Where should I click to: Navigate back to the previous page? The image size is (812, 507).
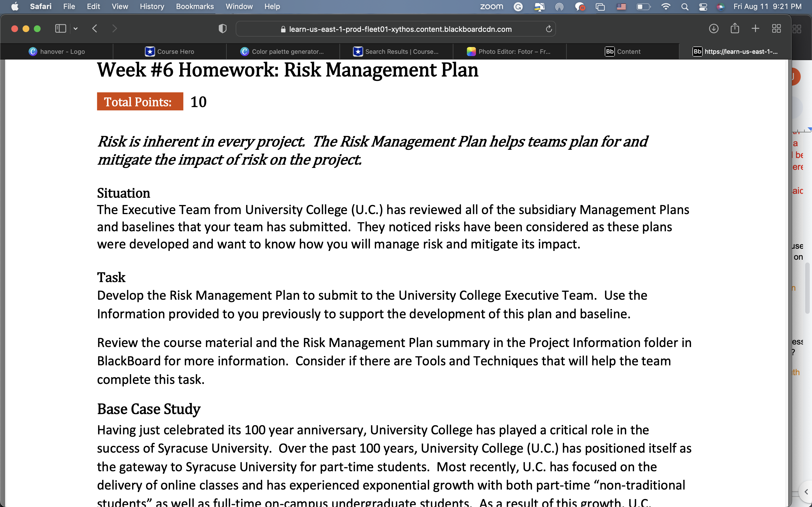[95, 28]
